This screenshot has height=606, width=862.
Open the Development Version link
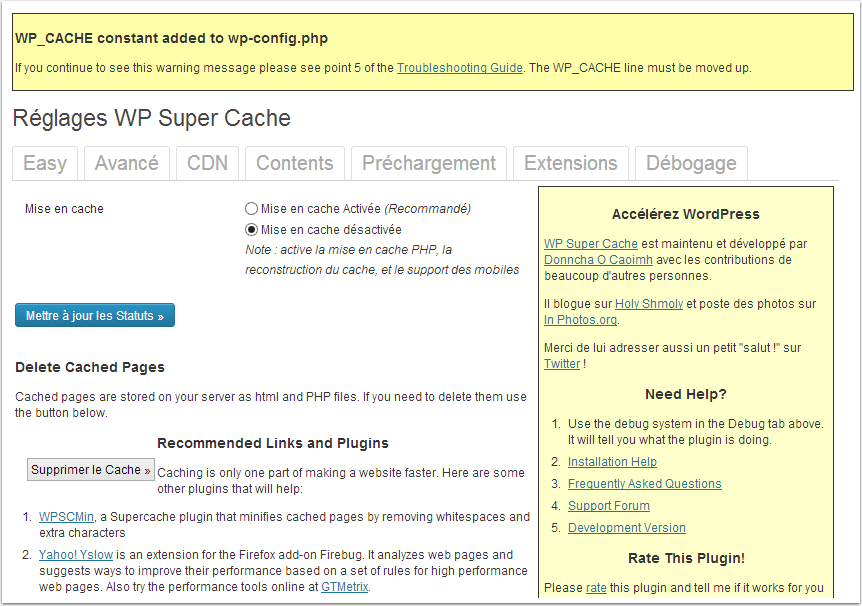[x=627, y=528]
